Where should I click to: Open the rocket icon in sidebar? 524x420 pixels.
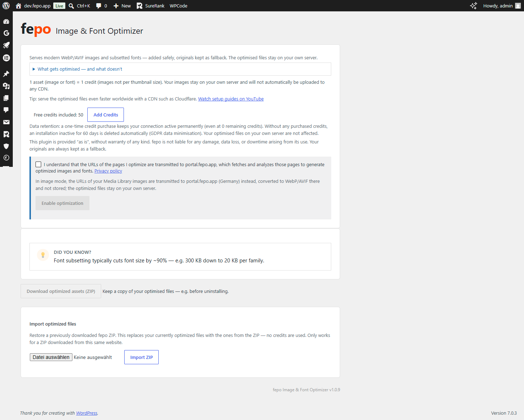click(x=6, y=45)
